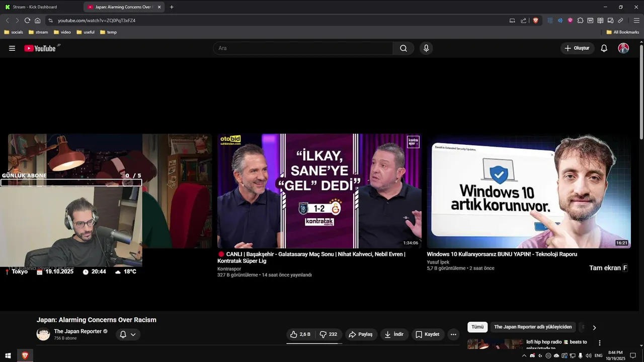
Task: Click the chain link toolbar icon
Action: pos(620,21)
